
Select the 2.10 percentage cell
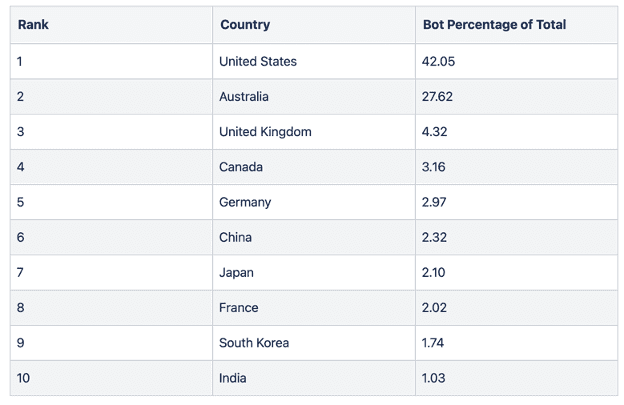coord(517,273)
